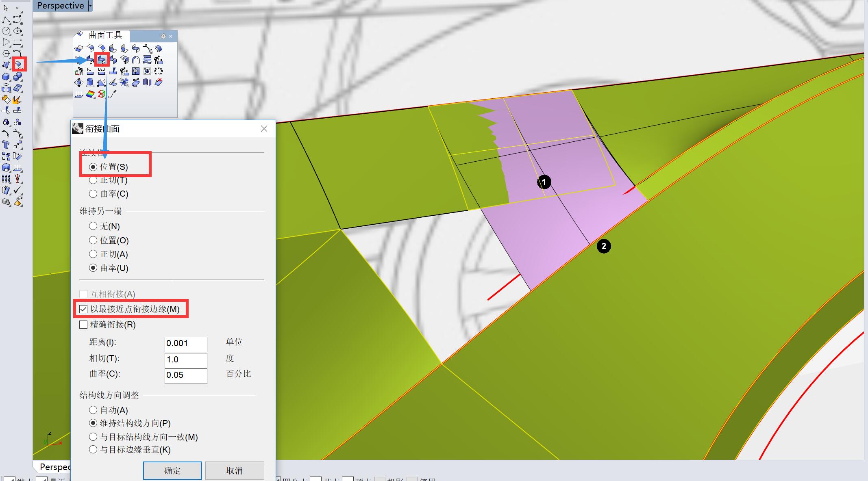Select the 曲率(C) continuity radio button

click(93, 194)
